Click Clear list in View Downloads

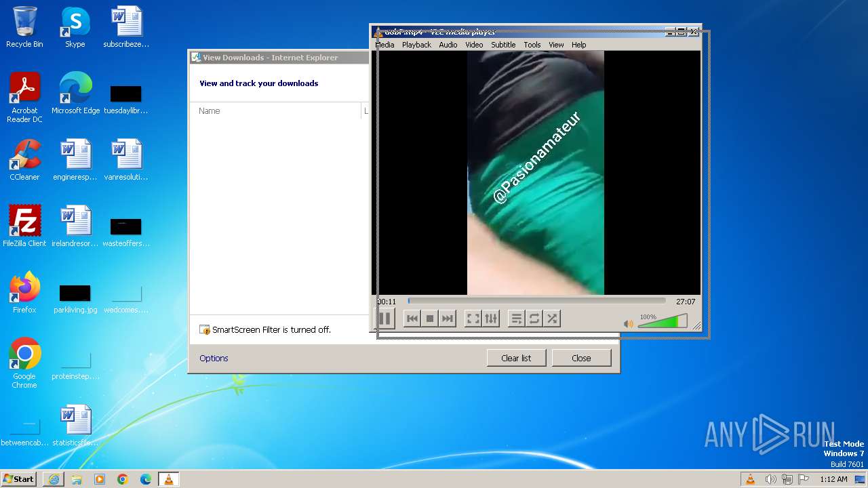[516, 358]
